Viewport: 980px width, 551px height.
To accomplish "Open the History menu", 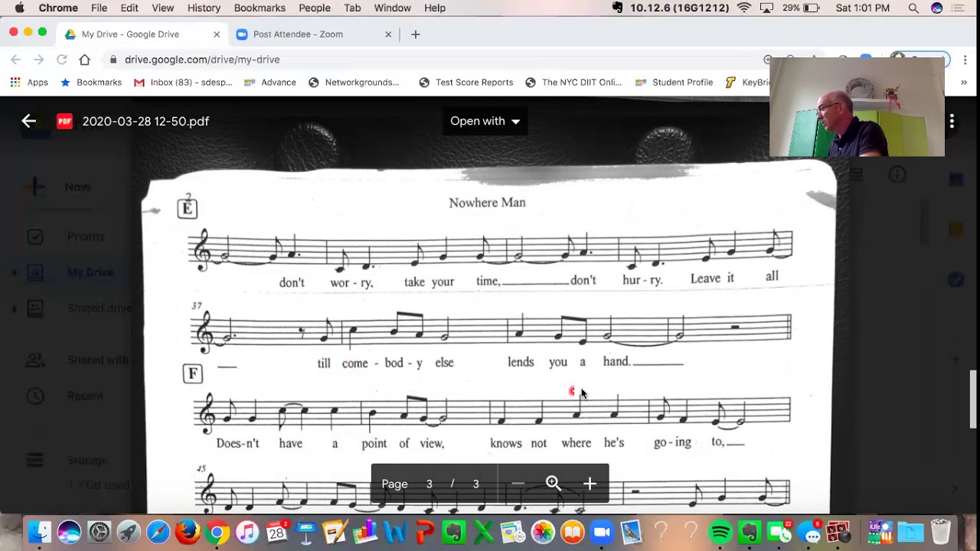I will click(x=204, y=8).
